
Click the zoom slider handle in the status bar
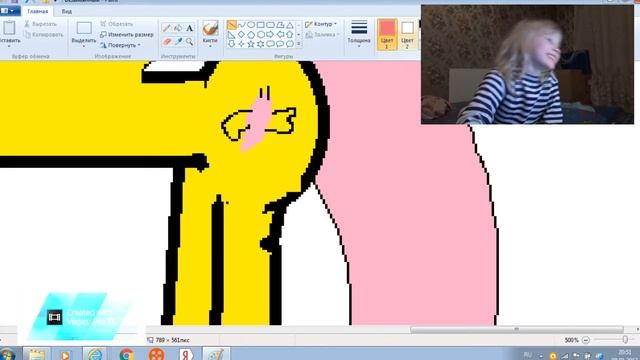624,340
